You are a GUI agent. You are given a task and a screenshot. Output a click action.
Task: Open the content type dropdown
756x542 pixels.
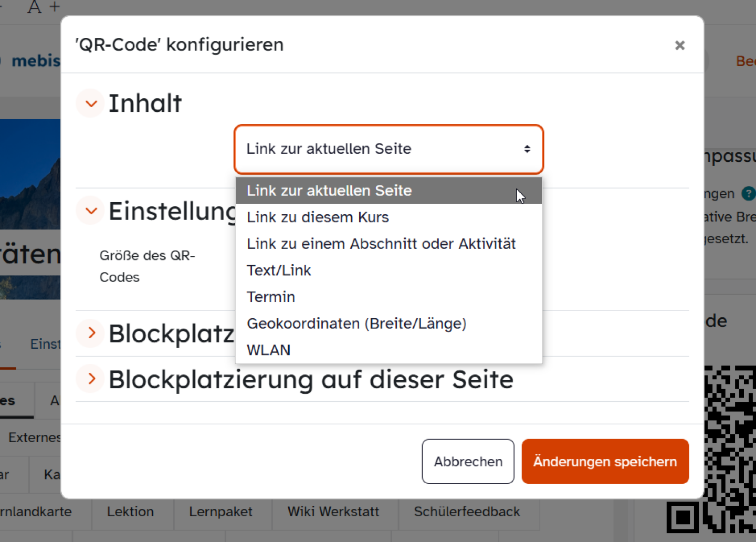(388, 149)
